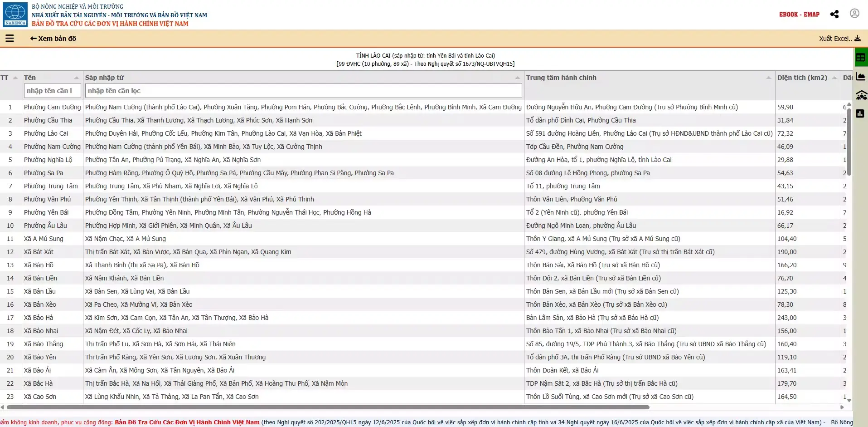The image size is (868, 427).
Task: Click 'Xã Nậm Chạc, Xã A Mú Sung' cell
Action: [x=126, y=239]
